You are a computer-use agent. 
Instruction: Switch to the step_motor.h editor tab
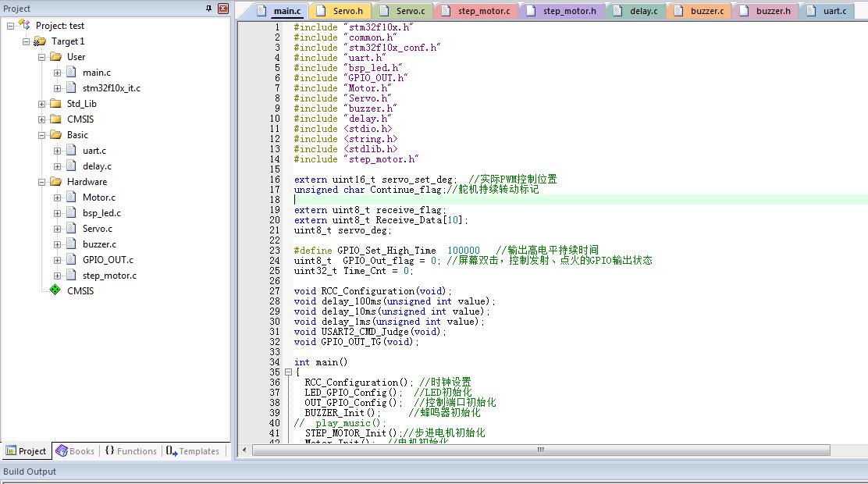(x=562, y=10)
